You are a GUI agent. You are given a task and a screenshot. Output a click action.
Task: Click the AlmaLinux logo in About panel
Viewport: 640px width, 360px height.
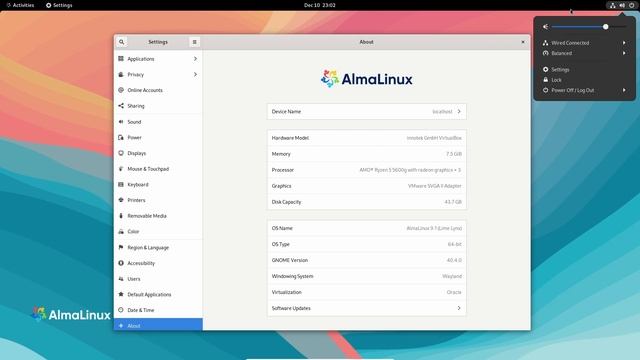click(367, 78)
